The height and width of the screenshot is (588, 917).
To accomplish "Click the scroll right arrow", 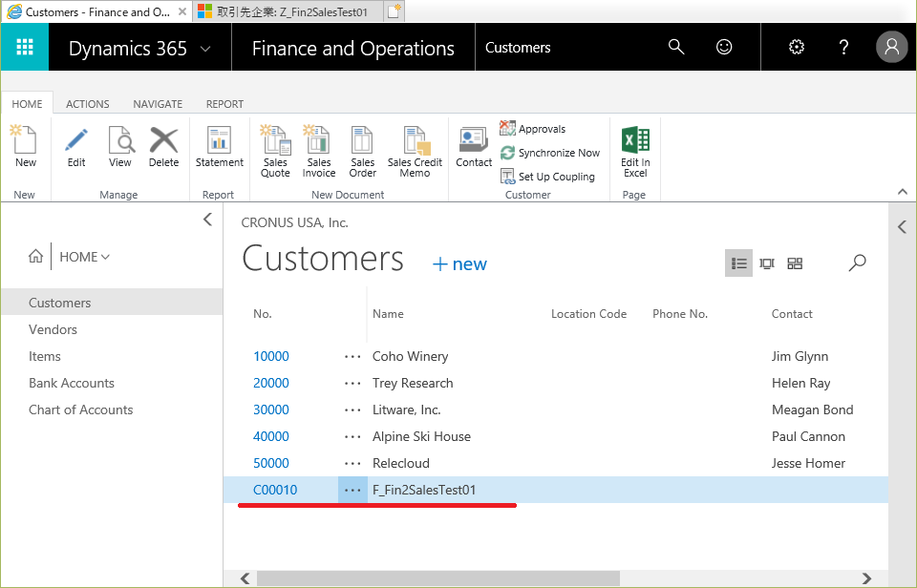I will [866, 578].
